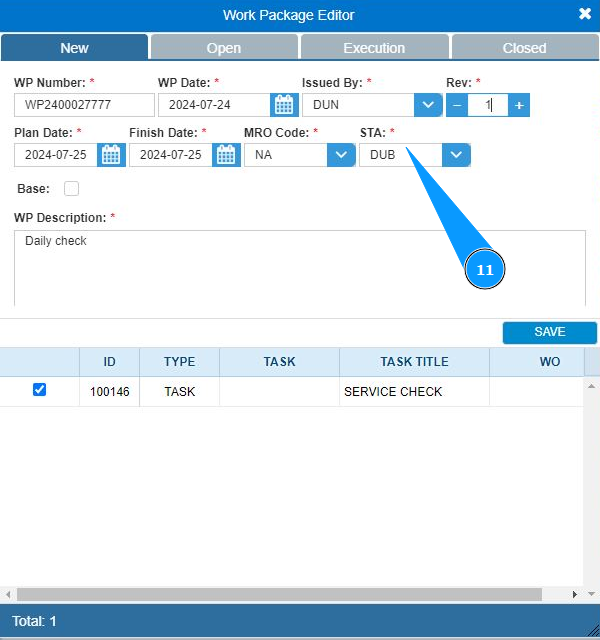Click the vertical scroll up arrow
The width and height of the screenshot is (600, 640).
pyautogui.click(x=591, y=386)
